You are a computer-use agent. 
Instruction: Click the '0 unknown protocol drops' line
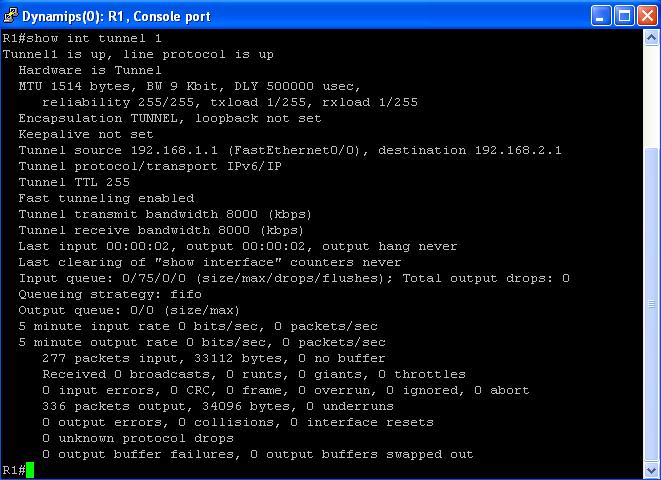click(x=138, y=439)
